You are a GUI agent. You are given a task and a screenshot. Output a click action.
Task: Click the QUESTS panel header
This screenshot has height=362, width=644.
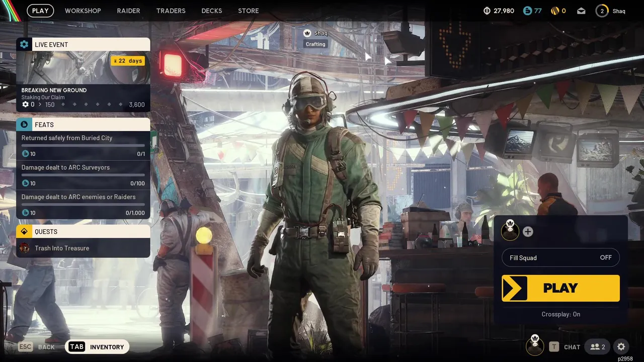[83, 231]
